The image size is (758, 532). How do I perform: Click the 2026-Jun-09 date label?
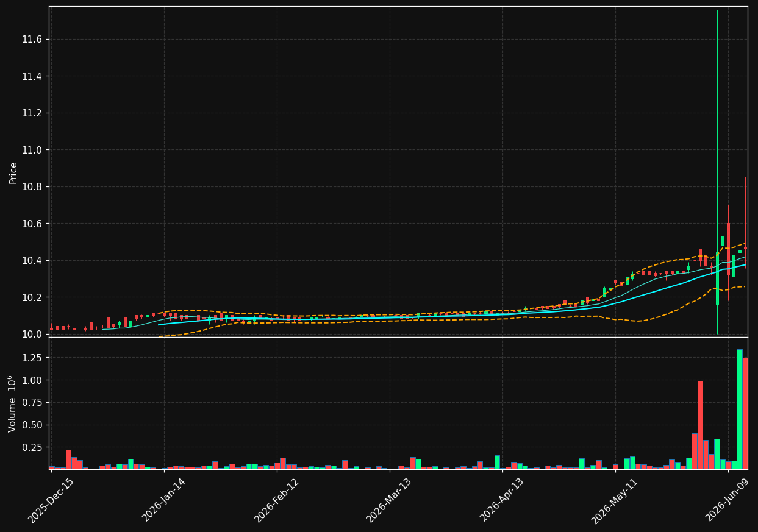[x=728, y=501]
